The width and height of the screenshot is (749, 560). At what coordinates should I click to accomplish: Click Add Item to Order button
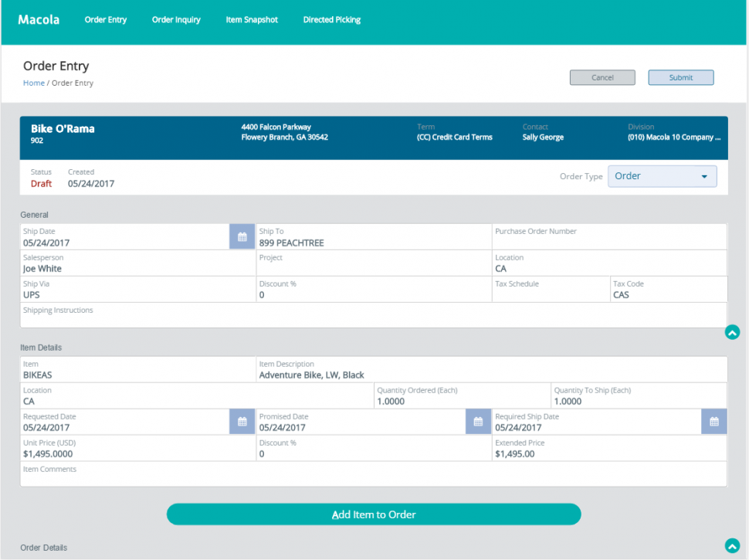374,514
